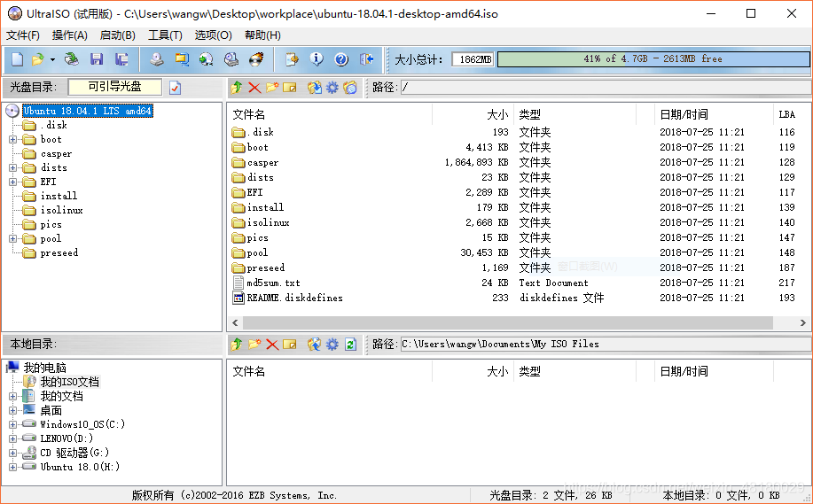
Task: Click the New file toolbar icon
Action: pyautogui.click(x=17, y=59)
